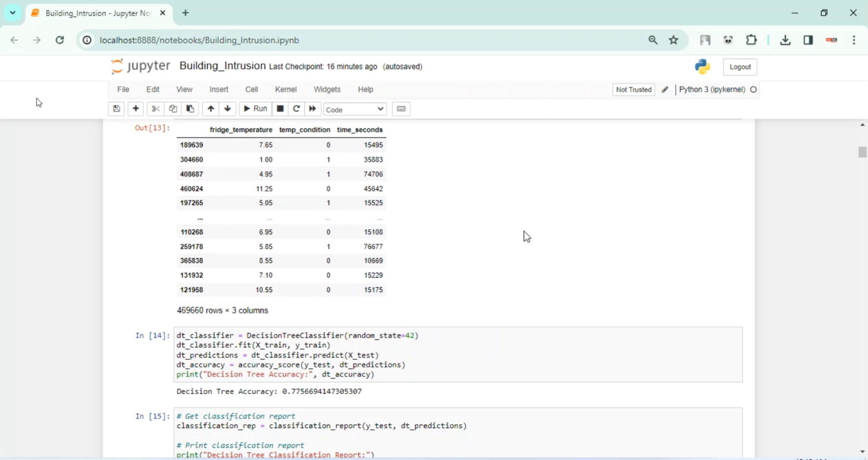Insert a cell below with plus icon

(135, 109)
